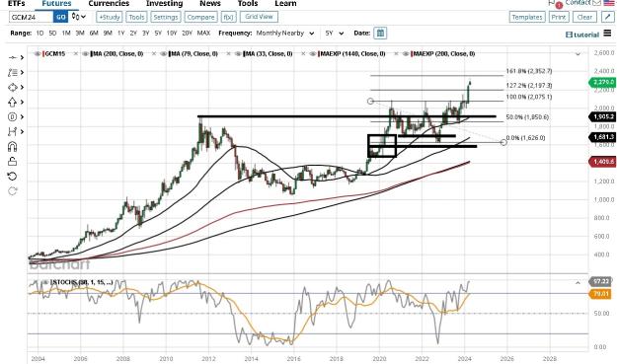The height and width of the screenshot is (364, 617).
Task: Open the Futures menu
Action: click(x=56, y=3)
